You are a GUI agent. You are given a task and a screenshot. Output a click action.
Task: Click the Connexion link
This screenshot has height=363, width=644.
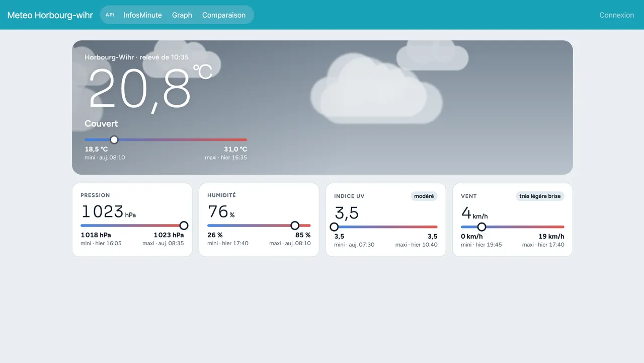[617, 15]
